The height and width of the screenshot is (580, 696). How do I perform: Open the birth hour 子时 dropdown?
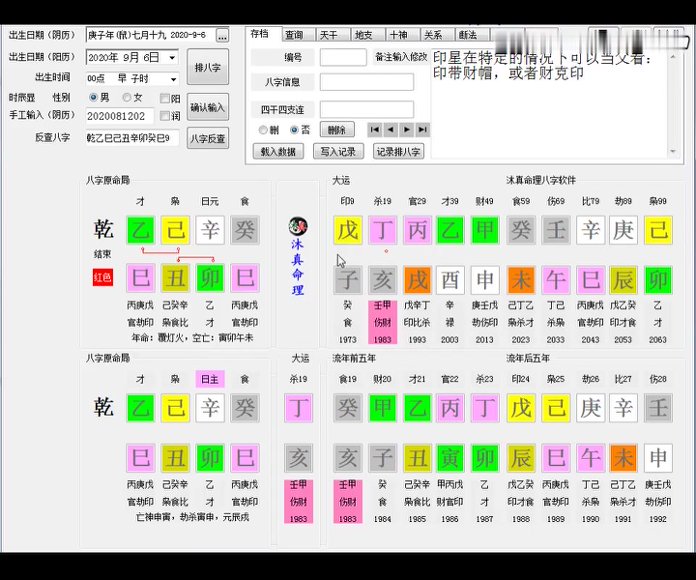pos(174,79)
